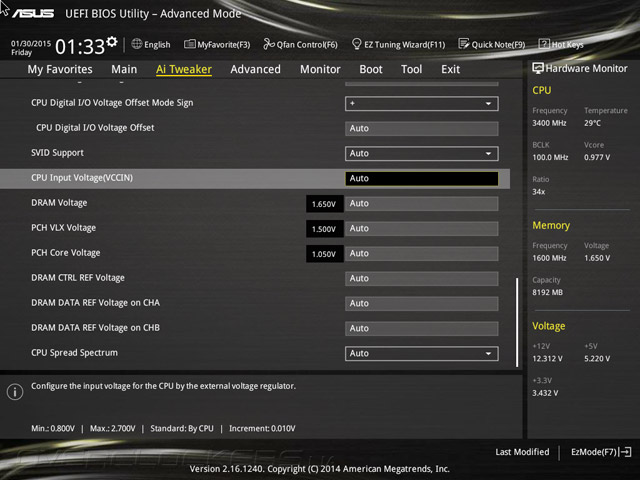Click the CPU Digital I/O Voltage Offset field

(x=422, y=129)
